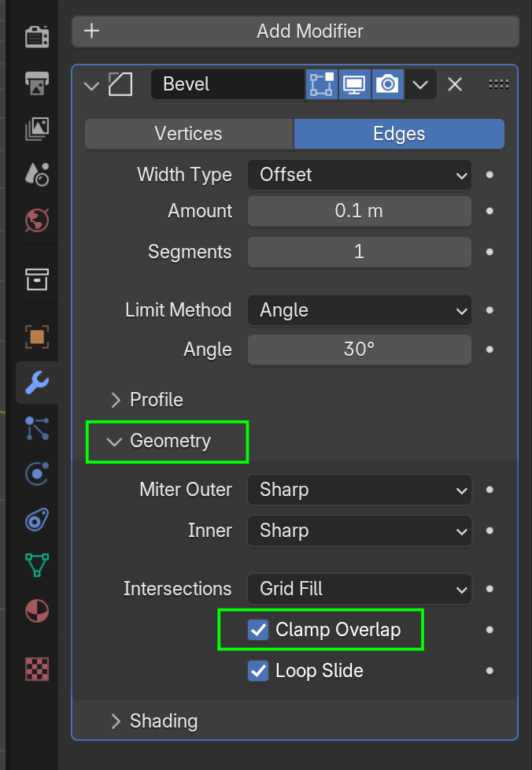Open the Object Data green mesh icon

tap(36, 565)
